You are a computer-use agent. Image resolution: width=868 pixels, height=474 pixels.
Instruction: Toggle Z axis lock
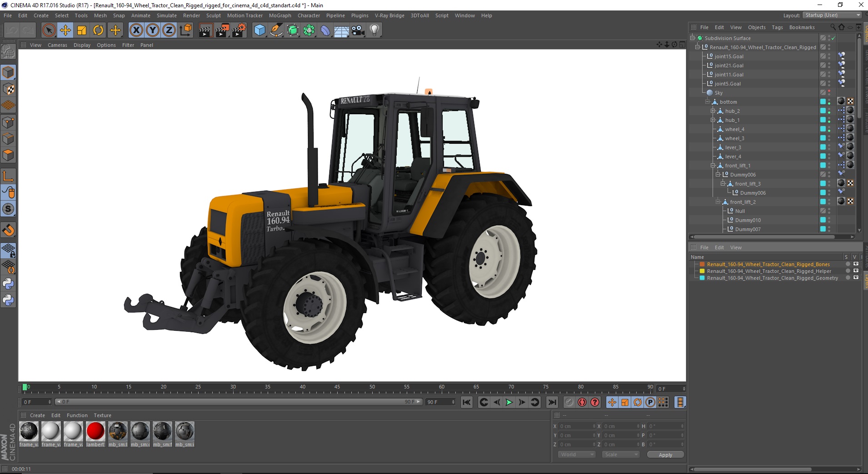(169, 30)
